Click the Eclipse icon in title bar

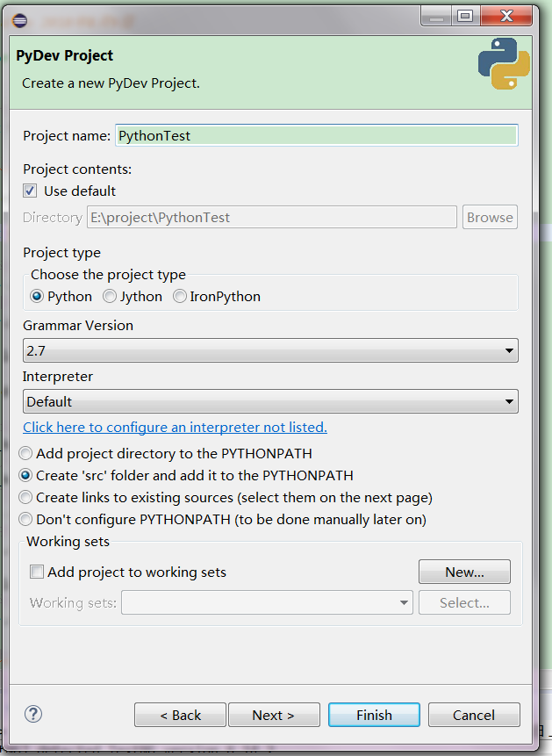coord(20,21)
